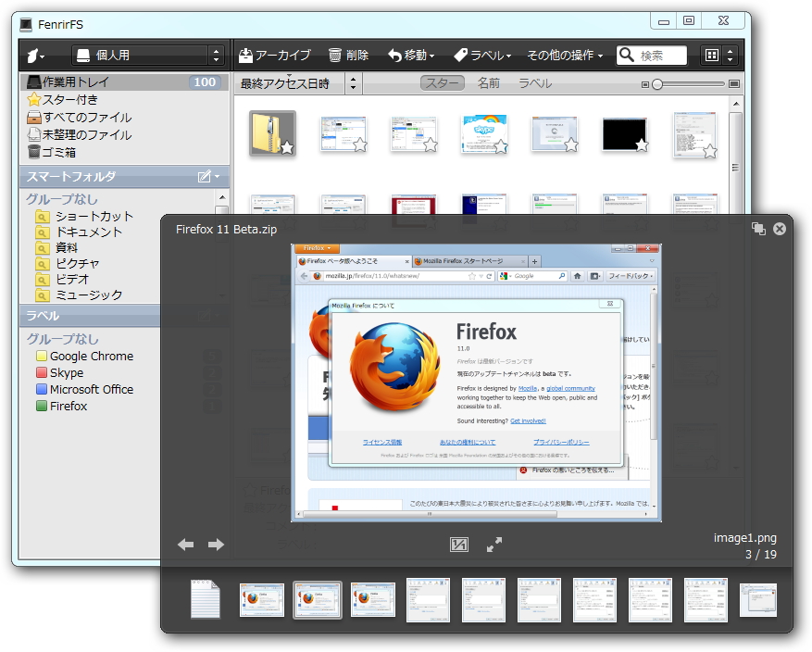Click the Firefox label color swatch
The width and height of the screenshot is (812, 652).
tap(40, 406)
